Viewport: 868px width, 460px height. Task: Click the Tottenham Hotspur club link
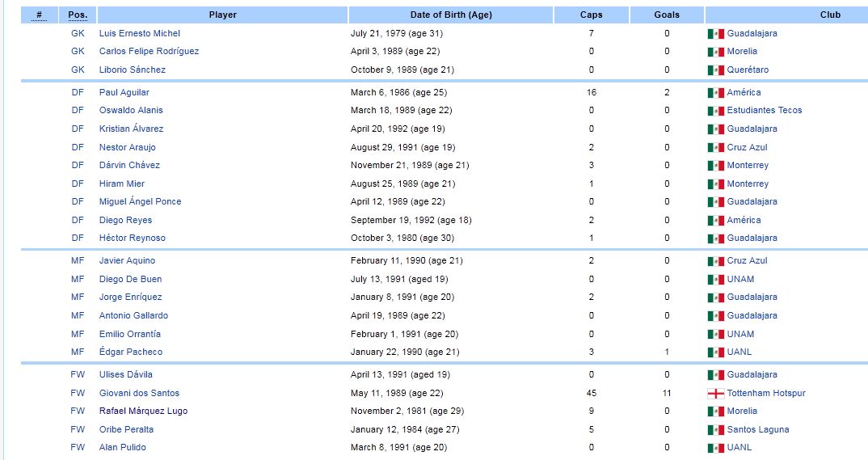(x=765, y=393)
